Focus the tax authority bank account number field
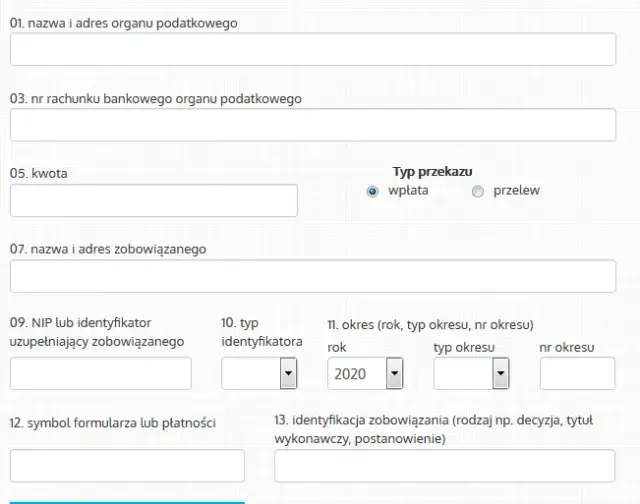This screenshot has width=640, height=504. (312, 125)
